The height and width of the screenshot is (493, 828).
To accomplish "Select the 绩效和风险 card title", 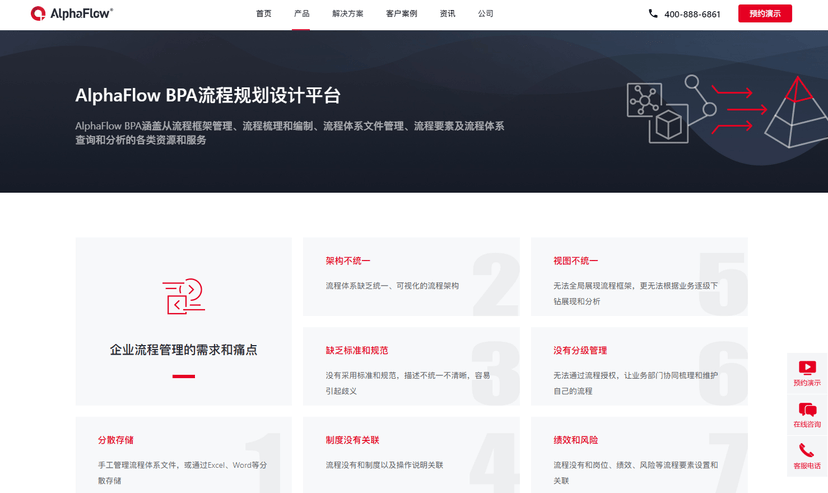I will (576, 440).
